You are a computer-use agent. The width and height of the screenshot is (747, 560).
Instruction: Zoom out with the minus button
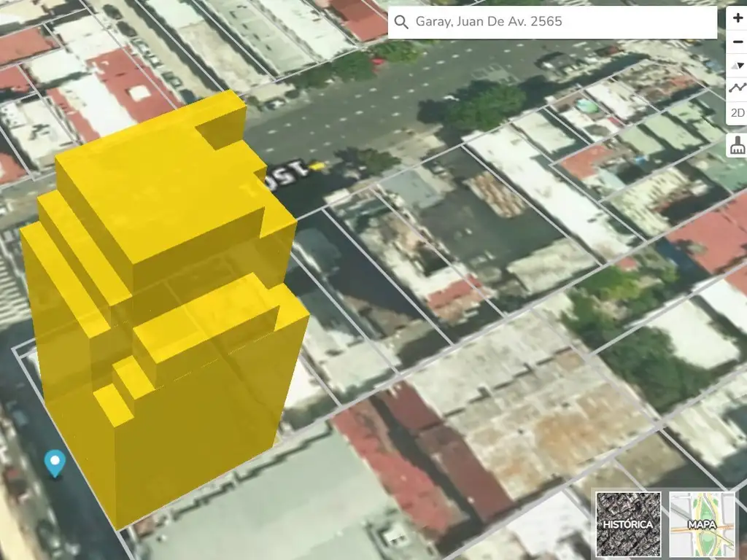coord(737,42)
